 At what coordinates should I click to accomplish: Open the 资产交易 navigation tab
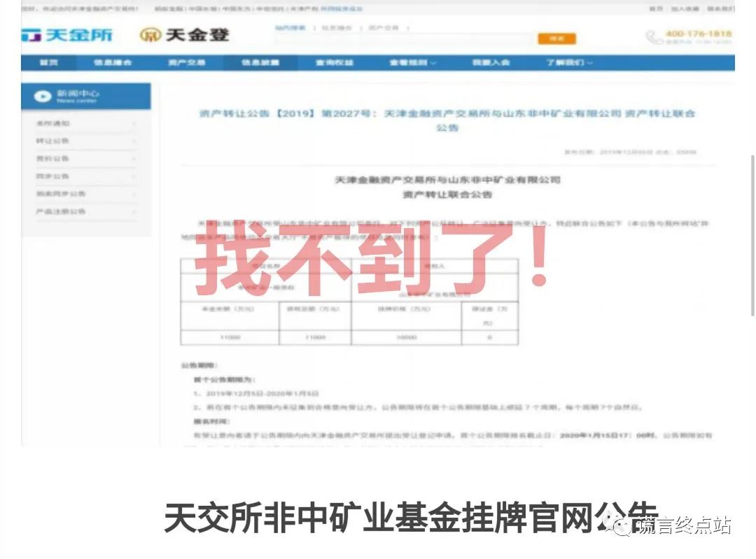coord(187,63)
